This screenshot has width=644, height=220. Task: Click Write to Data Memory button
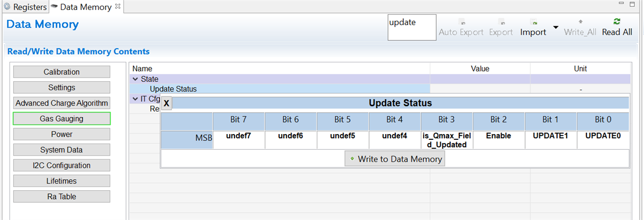point(395,159)
